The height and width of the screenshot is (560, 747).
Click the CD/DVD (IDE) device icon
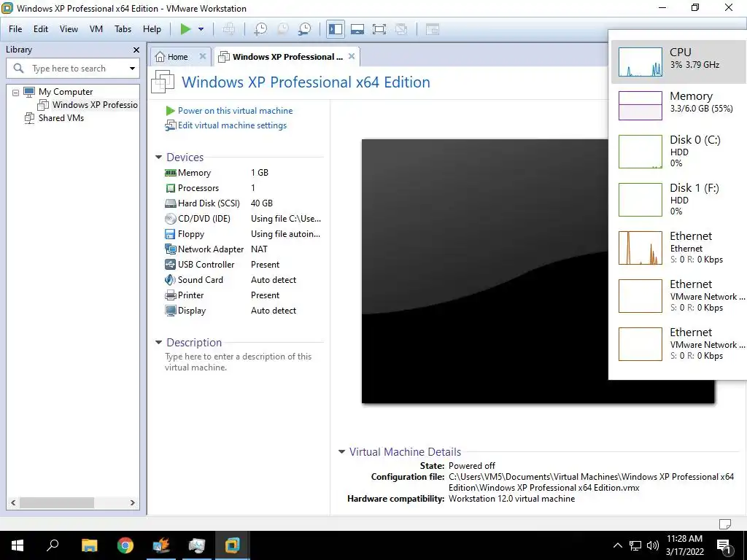(171, 219)
